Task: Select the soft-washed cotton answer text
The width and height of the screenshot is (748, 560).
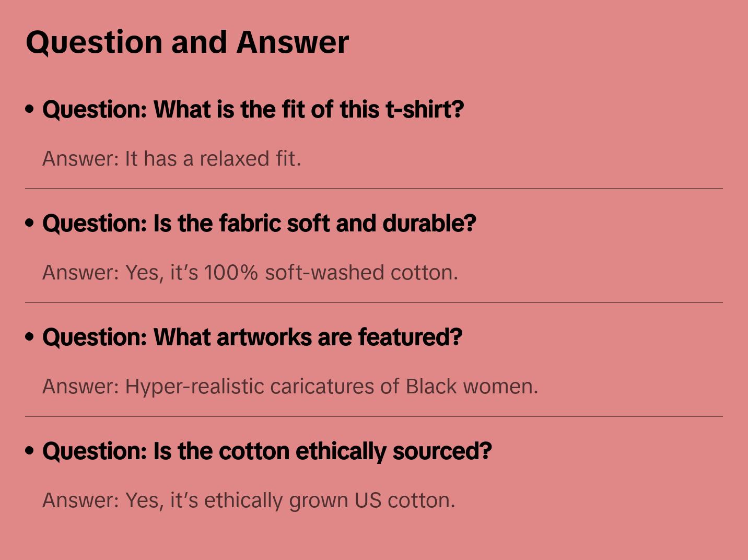Action: 250,273
